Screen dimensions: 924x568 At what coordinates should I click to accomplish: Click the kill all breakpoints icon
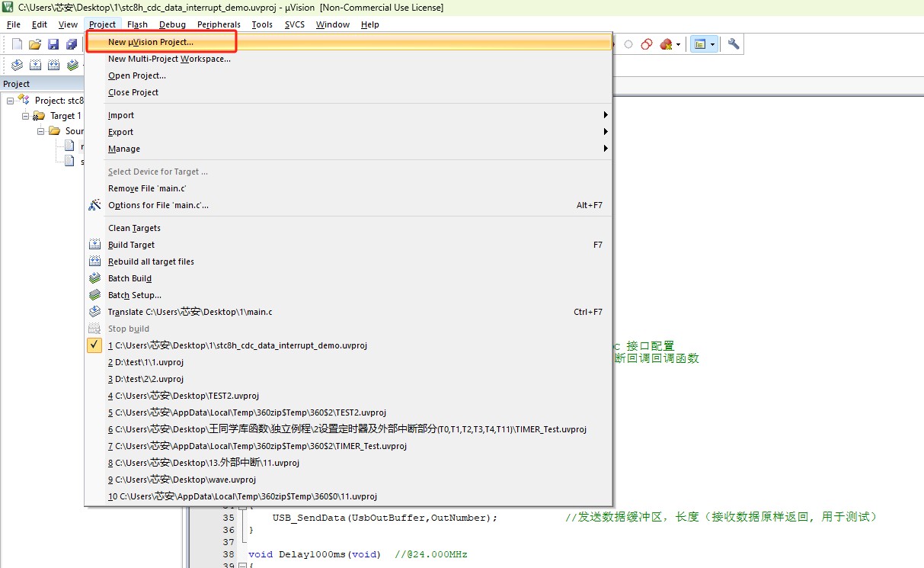point(667,44)
